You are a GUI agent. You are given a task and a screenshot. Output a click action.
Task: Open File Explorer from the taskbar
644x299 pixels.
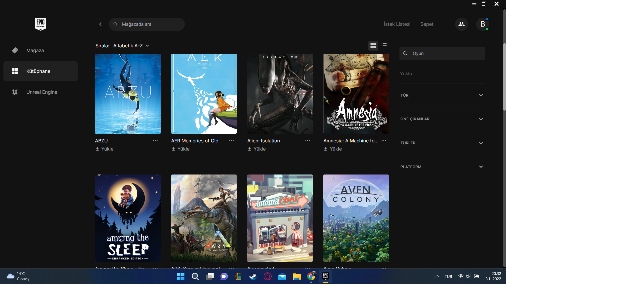coord(296,276)
